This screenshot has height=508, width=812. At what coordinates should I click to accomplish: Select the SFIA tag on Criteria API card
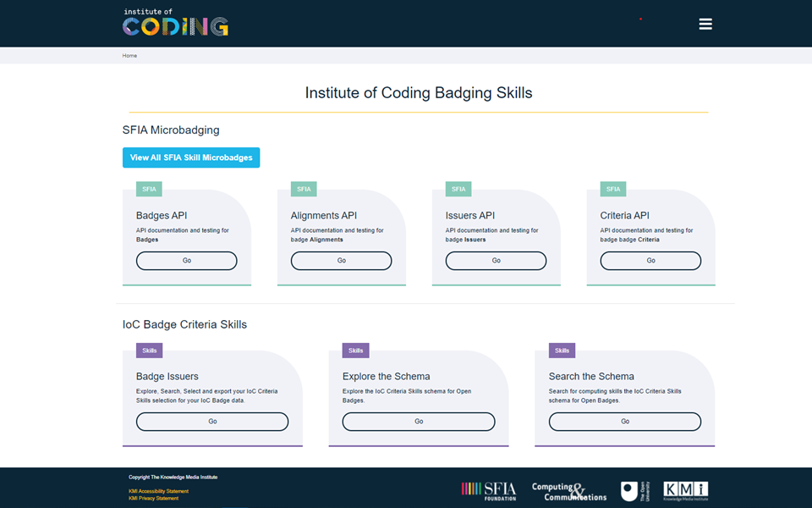coord(612,189)
